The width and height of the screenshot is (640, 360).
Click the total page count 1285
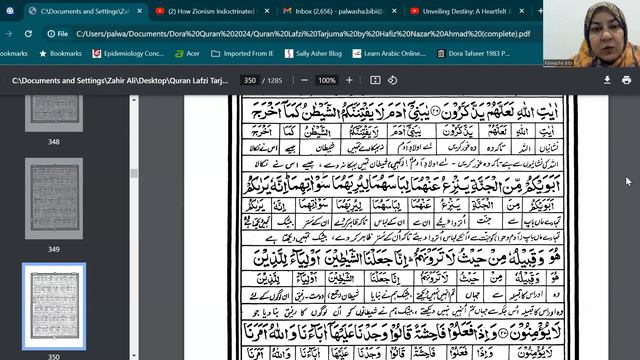point(275,80)
